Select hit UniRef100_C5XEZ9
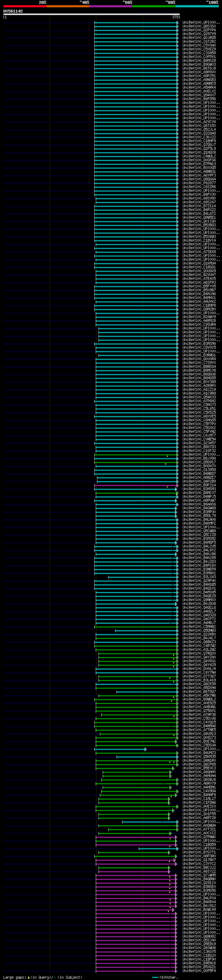The width and height of the screenshot is (222, 980). 199,49
